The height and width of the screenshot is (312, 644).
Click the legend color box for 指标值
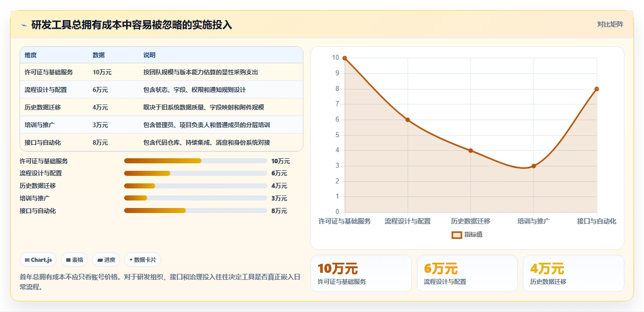457,235
